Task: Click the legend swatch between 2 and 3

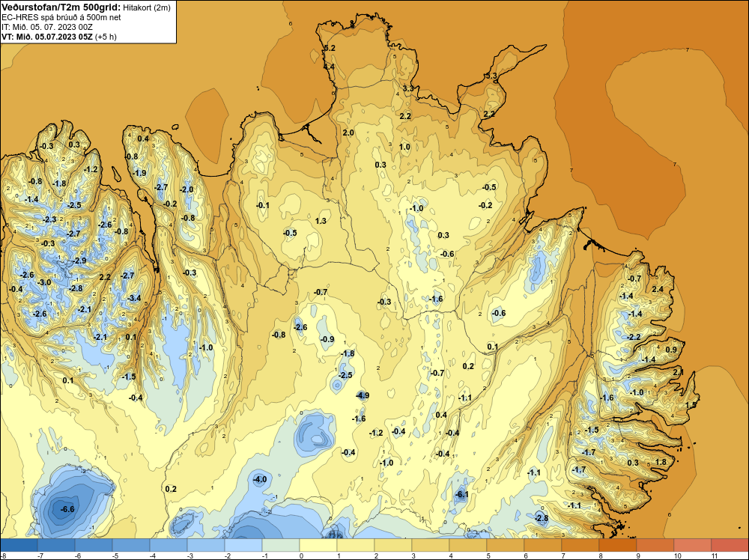Action: click(x=394, y=545)
